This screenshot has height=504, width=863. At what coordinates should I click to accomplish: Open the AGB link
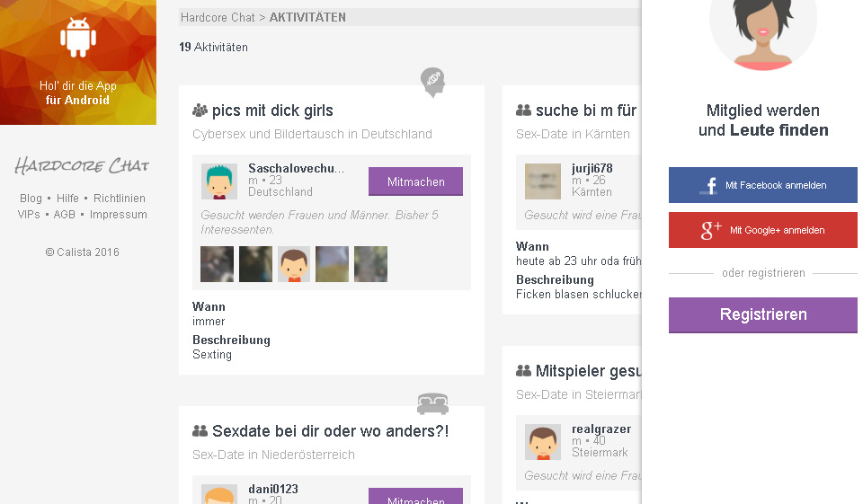point(65,215)
